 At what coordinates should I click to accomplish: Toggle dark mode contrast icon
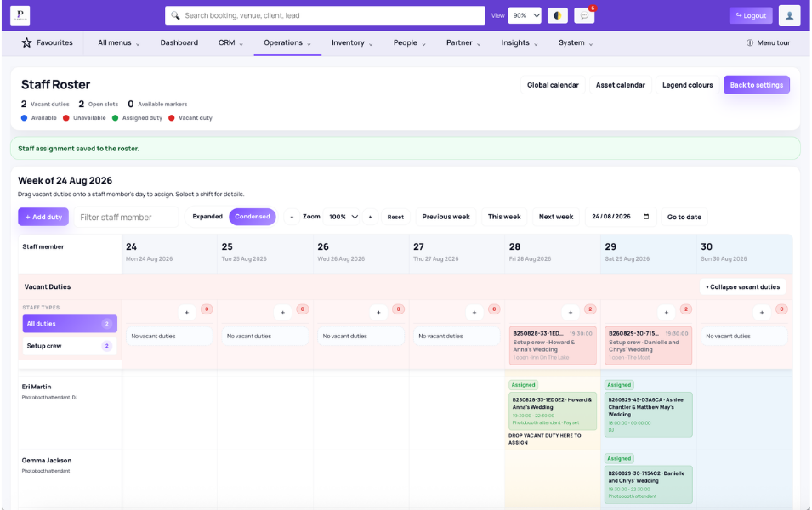(x=557, y=15)
